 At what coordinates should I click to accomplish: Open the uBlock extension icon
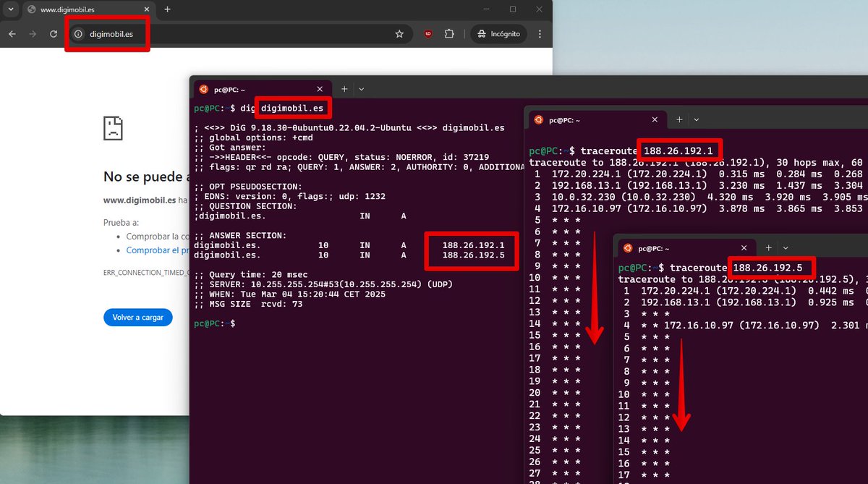428,34
